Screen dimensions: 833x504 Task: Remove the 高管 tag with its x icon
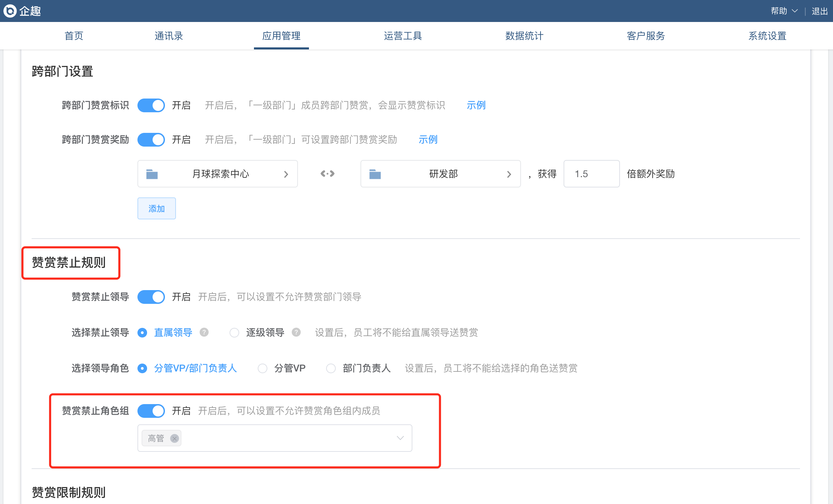coord(175,438)
